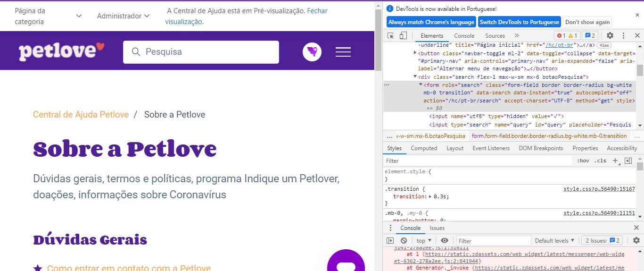This screenshot has height=271, width=644.
Task: Click the Don't show again button
Action: tap(587, 22)
